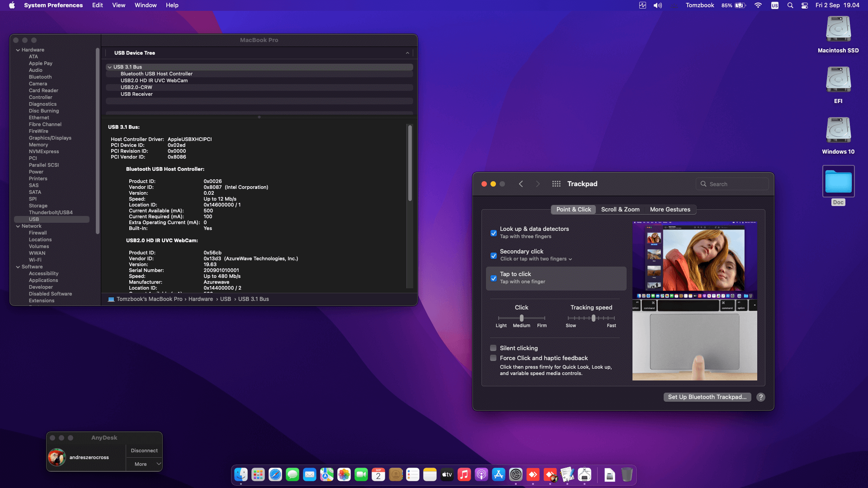
Task: Click the back arrow in Trackpad preferences
Action: 521,184
